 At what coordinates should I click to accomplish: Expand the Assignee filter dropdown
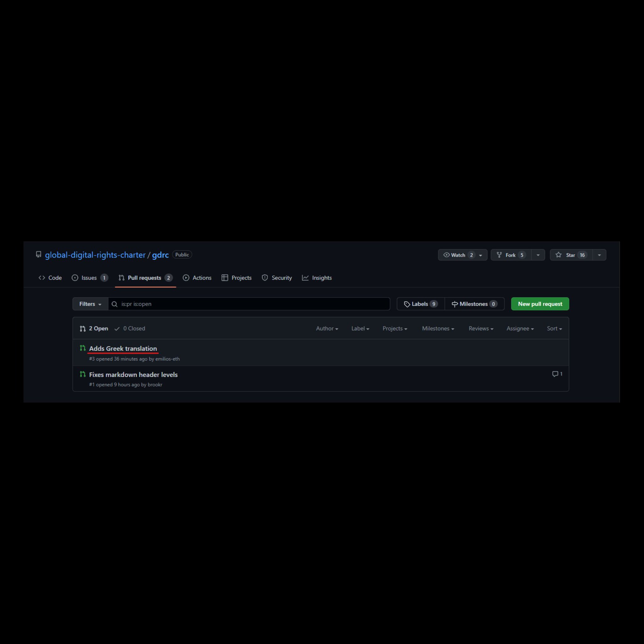pos(520,328)
